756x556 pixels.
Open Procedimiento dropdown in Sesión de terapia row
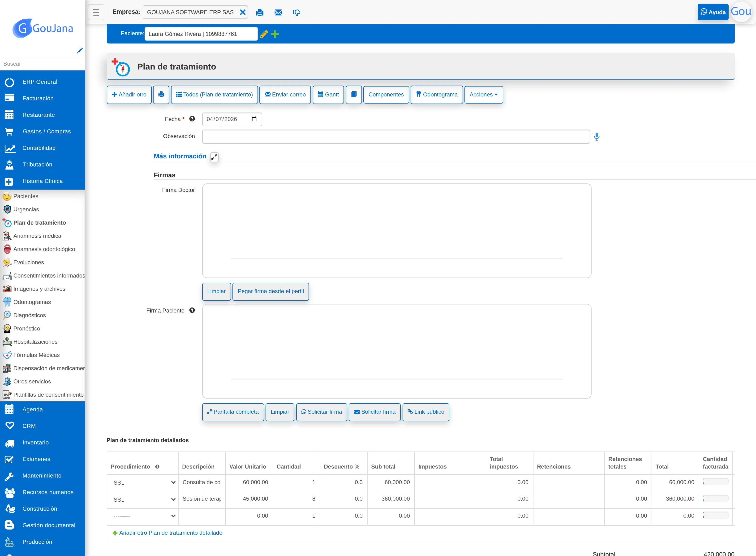coord(144,500)
